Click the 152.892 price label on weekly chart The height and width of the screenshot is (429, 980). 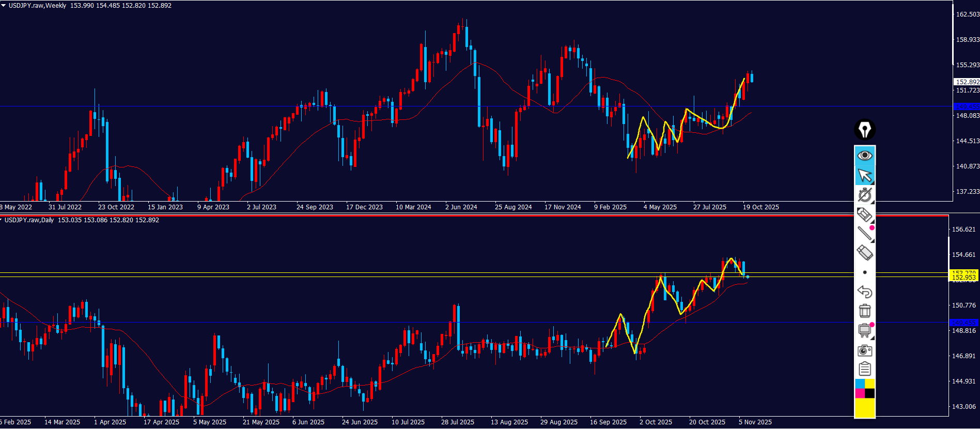pyautogui.click(x=966, y=82)
